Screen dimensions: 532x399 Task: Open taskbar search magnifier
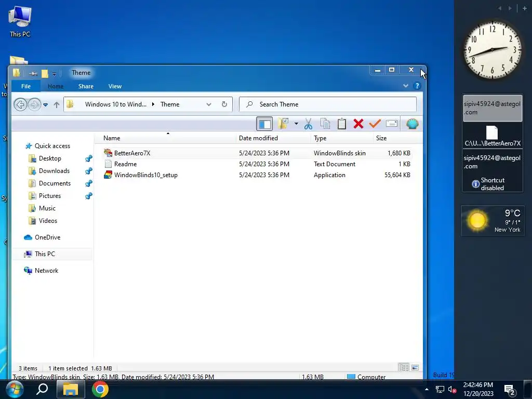pos(42,389)
